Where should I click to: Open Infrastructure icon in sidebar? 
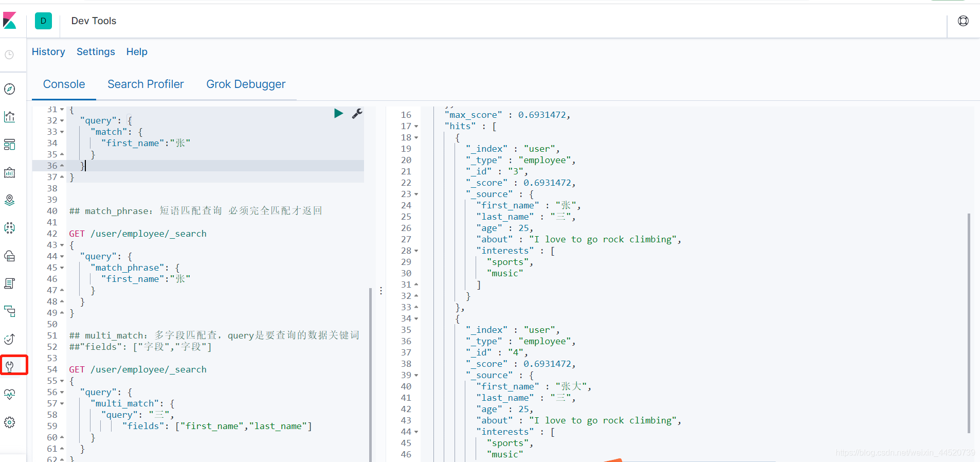pos(9,256)
